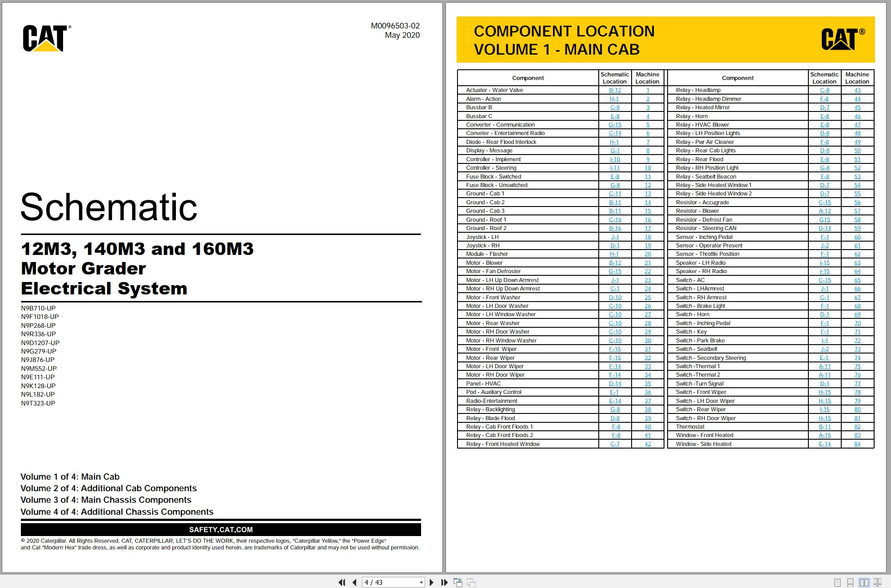This screenshot has width=891, height=588.
Task: Open schematic link G-15 for Converter Communication
Action: click(615, 125)
